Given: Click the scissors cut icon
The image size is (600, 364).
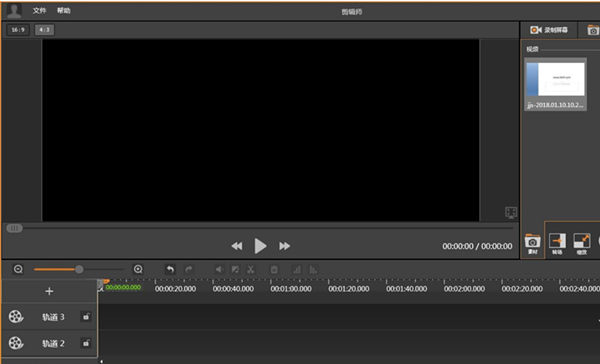Looking at the screenshot, I should [x=251, y=269].
